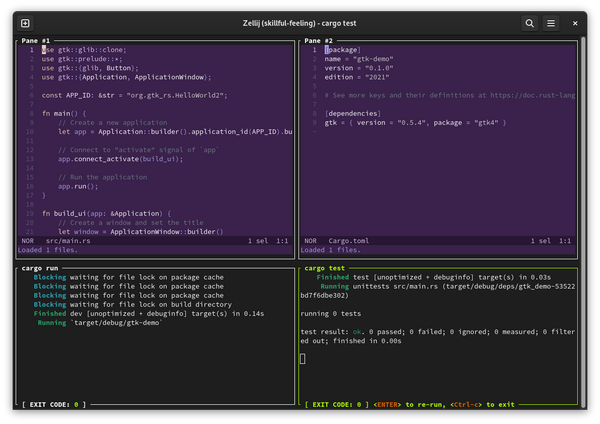Click '1 sel 1:1' in Pane #2 status line

pos(551,241)
